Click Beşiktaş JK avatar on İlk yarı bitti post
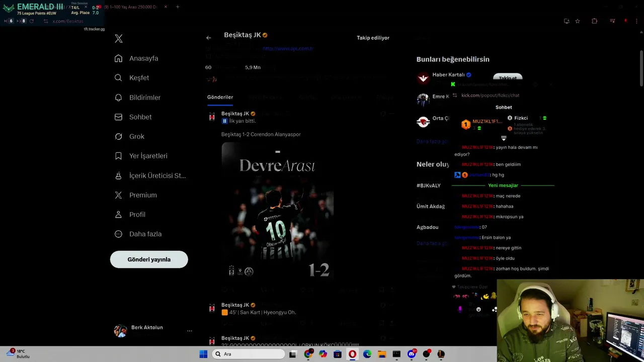Viewport: 644px width, 362px height. pos(212,117)
